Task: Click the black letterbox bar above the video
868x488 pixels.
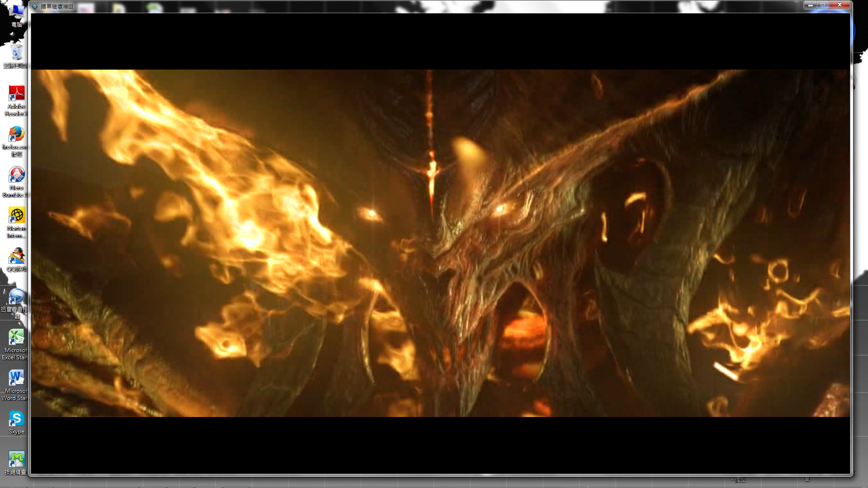Action: (x=441, y=42)
